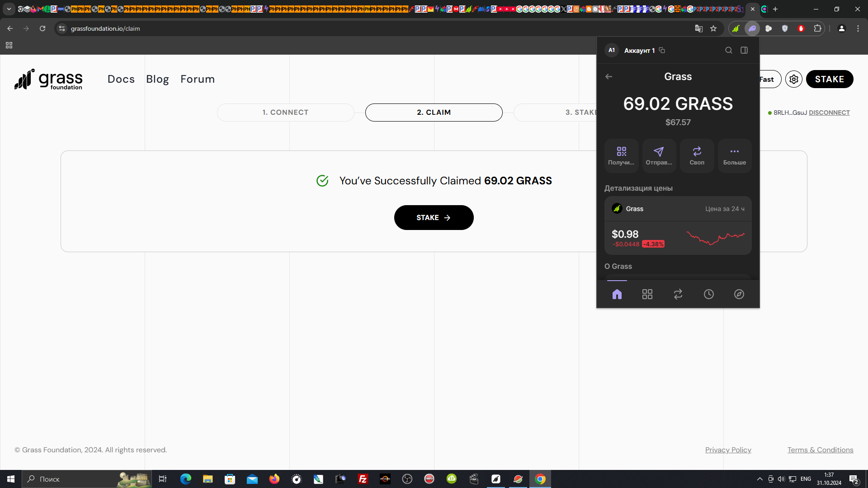Click the STAKE arrow button under claim message
Viewport: 868px width, 488px height.
pyautogui.click(x=434, y=218)
